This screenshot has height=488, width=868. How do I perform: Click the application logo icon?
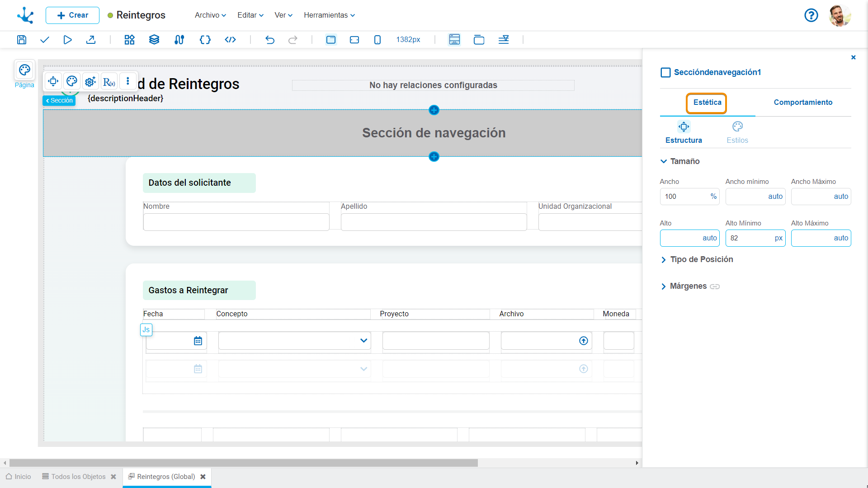(x=25, y=15)
